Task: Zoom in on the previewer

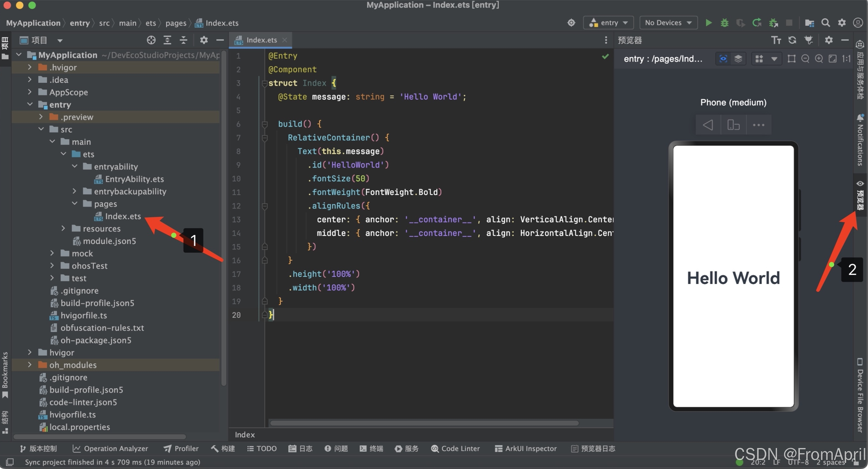Action: coord(819,59)
